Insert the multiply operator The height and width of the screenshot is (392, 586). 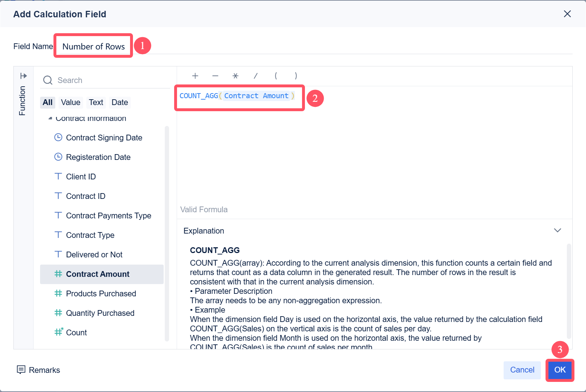(236, 76)
